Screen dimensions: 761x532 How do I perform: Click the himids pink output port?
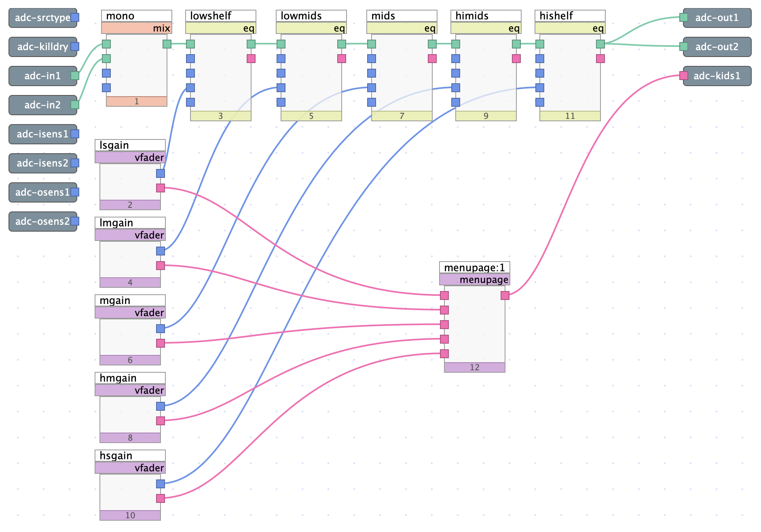516,59
